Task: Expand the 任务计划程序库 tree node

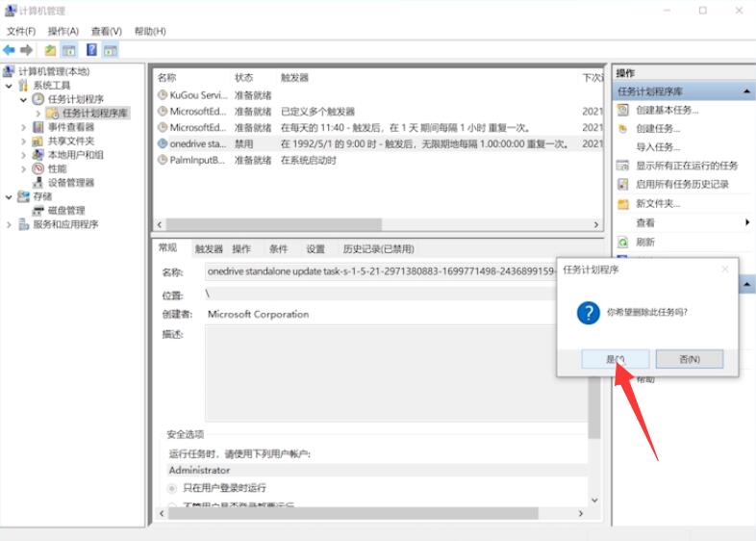Action: 38,114
